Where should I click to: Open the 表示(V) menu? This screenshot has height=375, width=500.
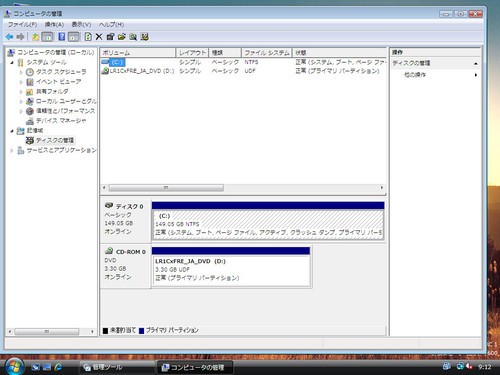(x=81, y=25)
